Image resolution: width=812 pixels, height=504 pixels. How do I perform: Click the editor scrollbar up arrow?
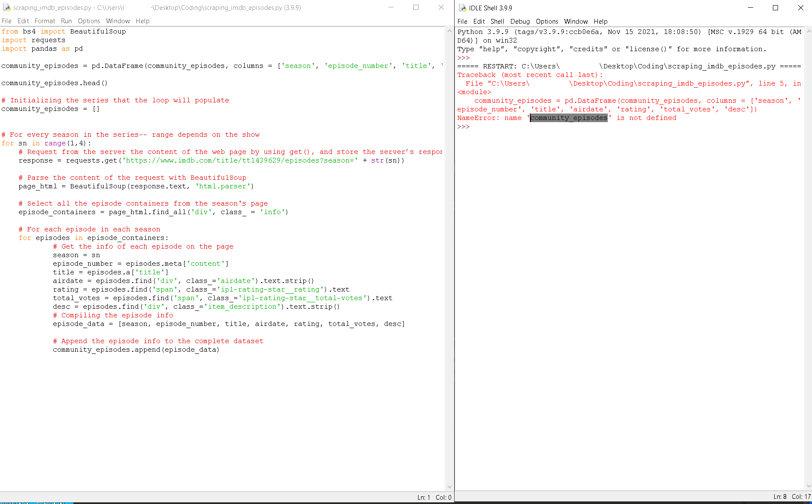[x=449, y=31]
